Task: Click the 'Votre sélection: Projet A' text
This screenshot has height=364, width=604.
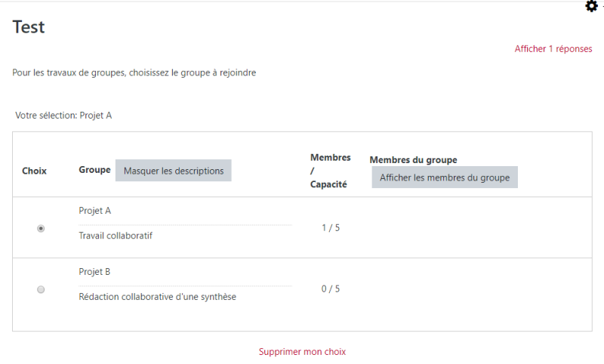Action: 63,116
